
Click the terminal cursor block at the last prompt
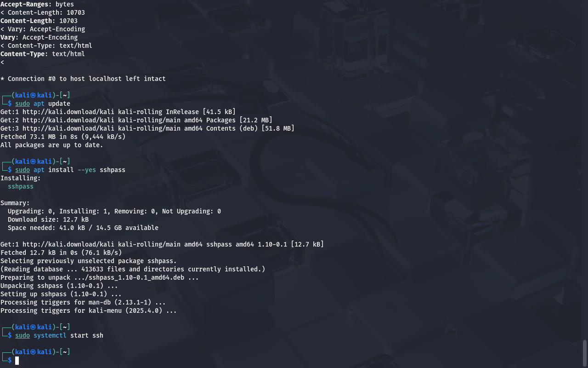pos(17,360)
